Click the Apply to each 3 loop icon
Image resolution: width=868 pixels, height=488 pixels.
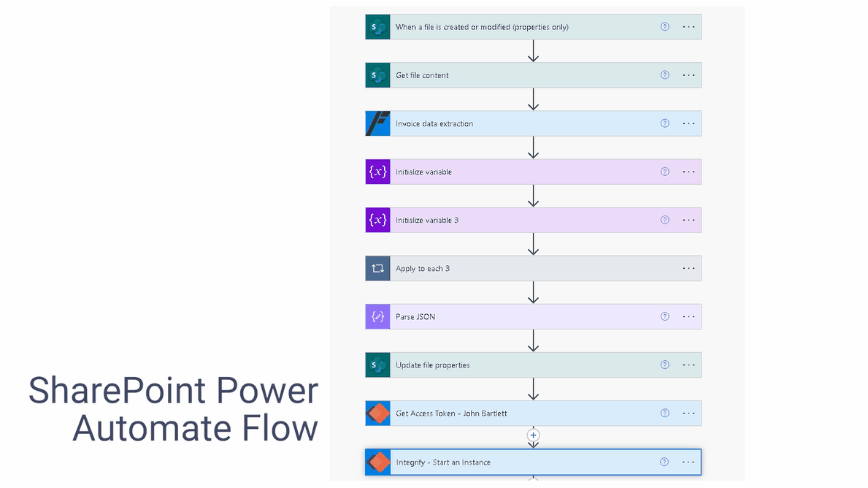click(377, 268)
